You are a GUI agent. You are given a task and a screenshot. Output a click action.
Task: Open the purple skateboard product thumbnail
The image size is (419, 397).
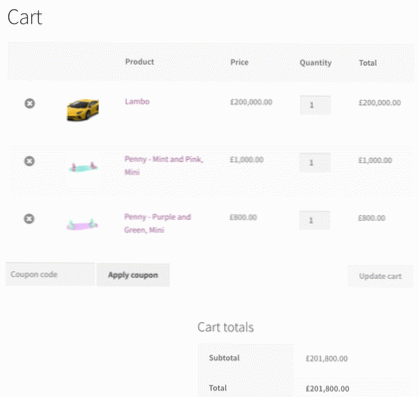pos(82,224)
